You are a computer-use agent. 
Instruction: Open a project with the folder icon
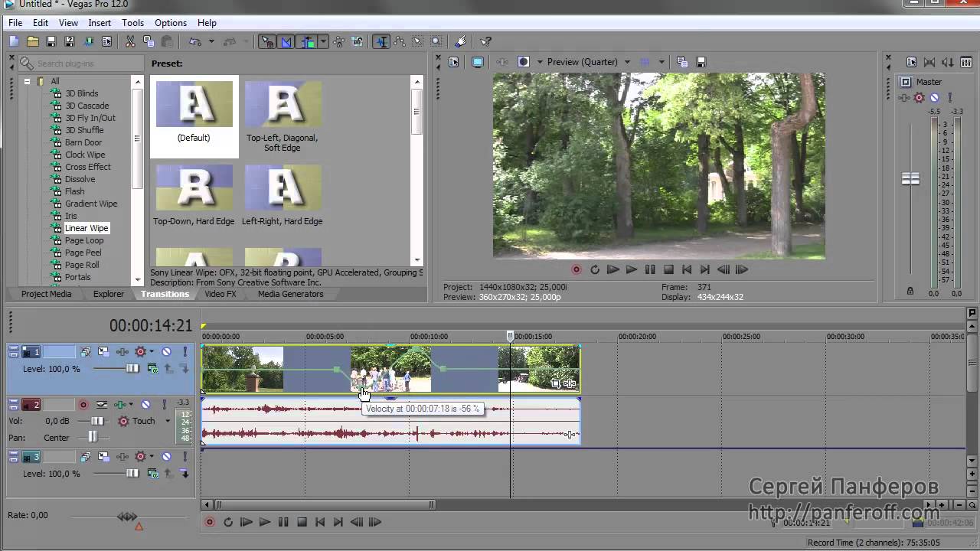pos(33,41)
